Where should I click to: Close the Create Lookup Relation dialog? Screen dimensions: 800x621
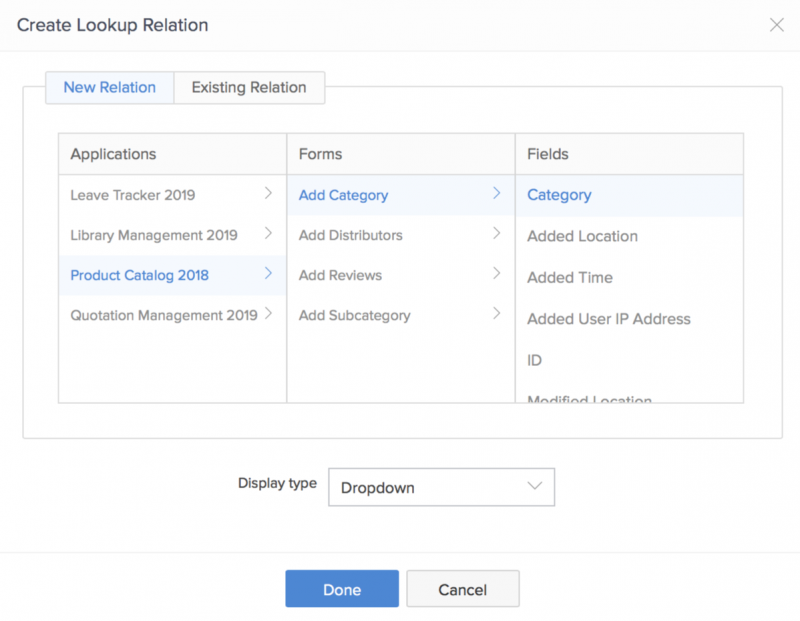tap(776, 25)
